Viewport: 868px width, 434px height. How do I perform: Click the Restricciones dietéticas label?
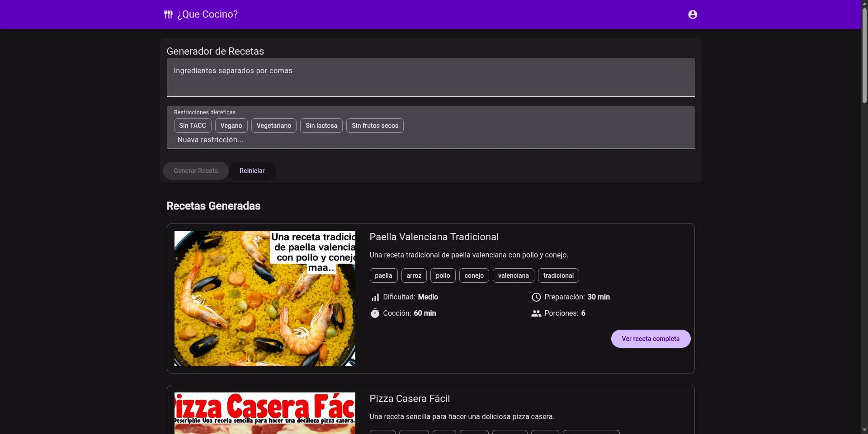click(205, 112)
